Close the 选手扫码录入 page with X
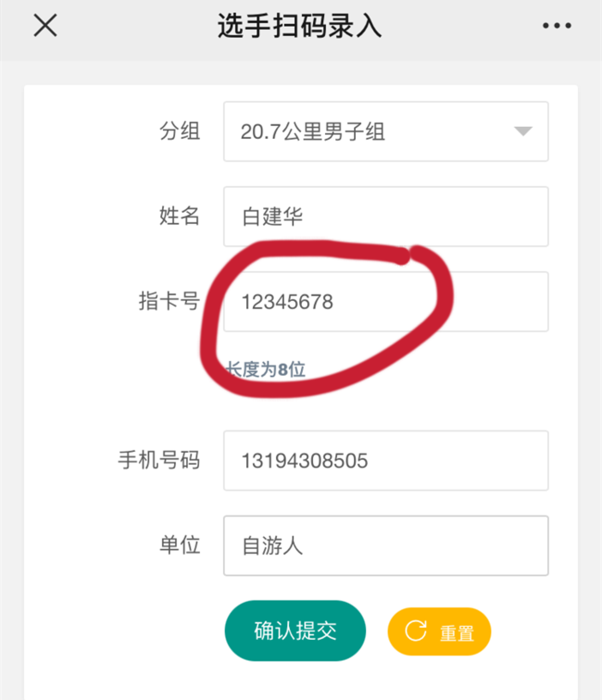This screenshot has height=700, width=602. [x=45, y=26]
